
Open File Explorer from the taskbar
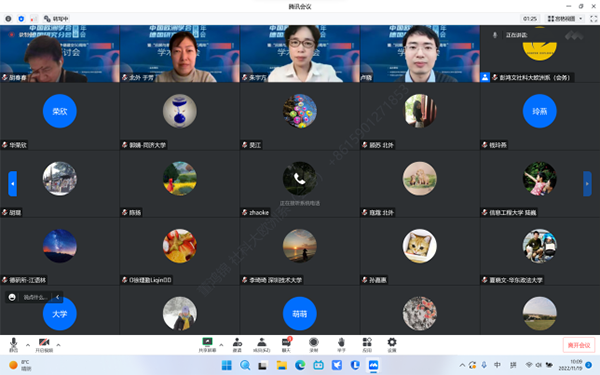(282, 365)
